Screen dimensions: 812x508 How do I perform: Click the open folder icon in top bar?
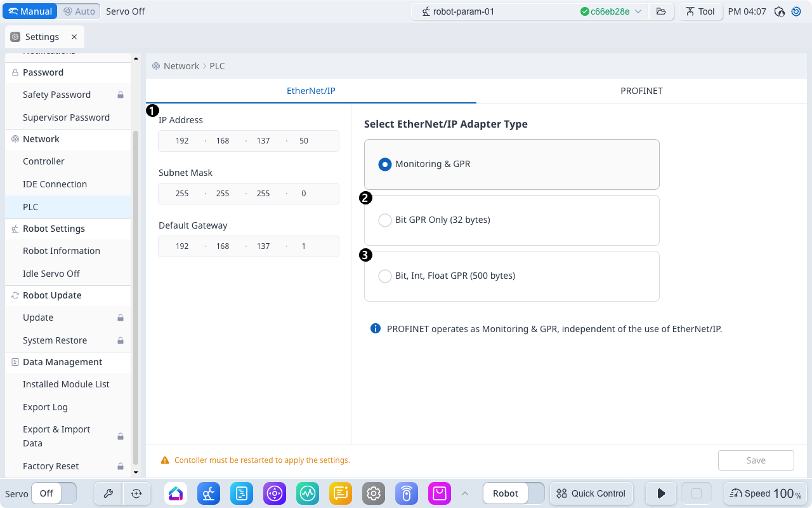point(661,11)
